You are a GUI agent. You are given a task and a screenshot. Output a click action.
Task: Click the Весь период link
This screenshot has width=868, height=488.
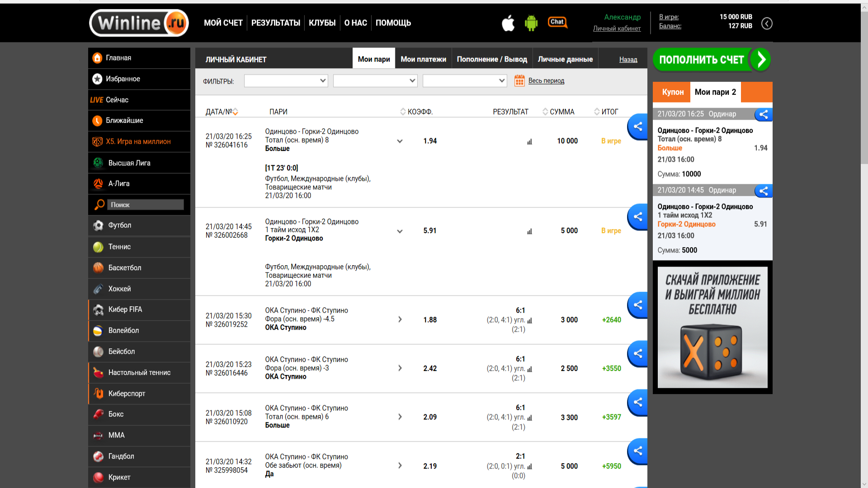coord(546,81)
